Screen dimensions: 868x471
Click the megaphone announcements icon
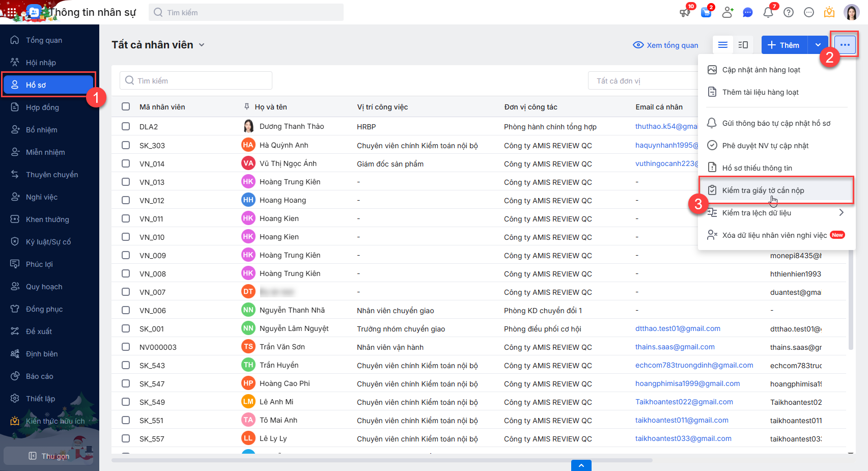(x=685, y=12)
